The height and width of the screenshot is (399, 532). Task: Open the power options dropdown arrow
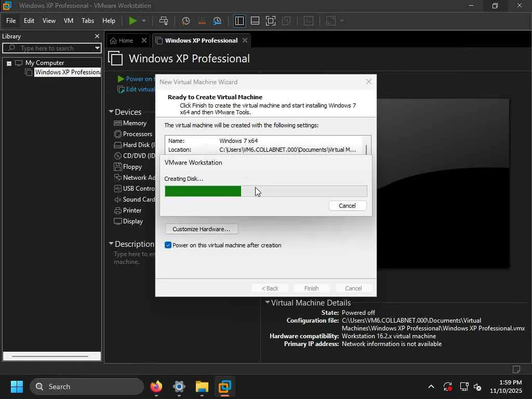[144, 21]
